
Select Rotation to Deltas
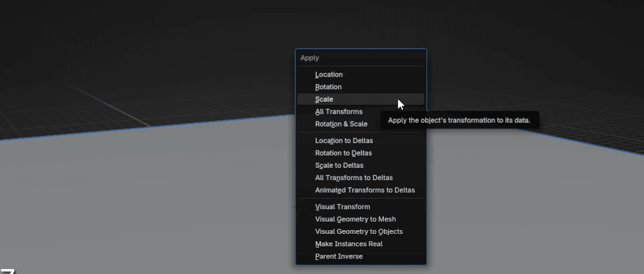tap(343, 153)
